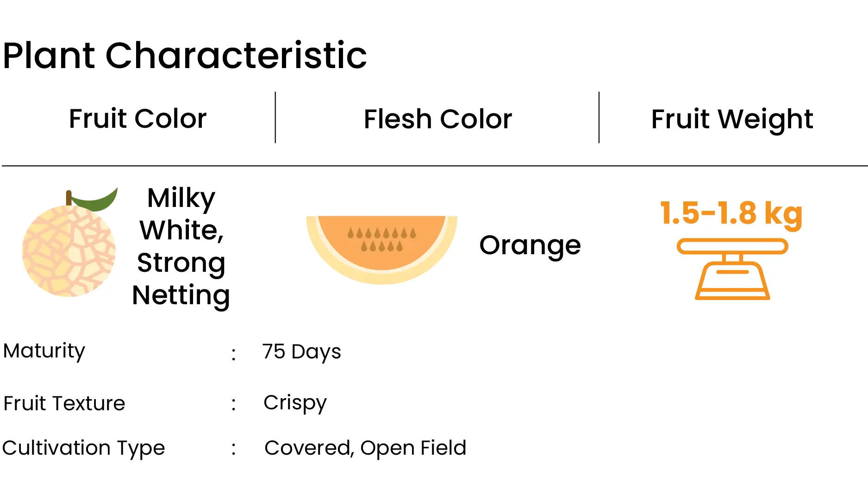Select the Fruit Weight column header
The image size is (868, 501).
point(732,120)
